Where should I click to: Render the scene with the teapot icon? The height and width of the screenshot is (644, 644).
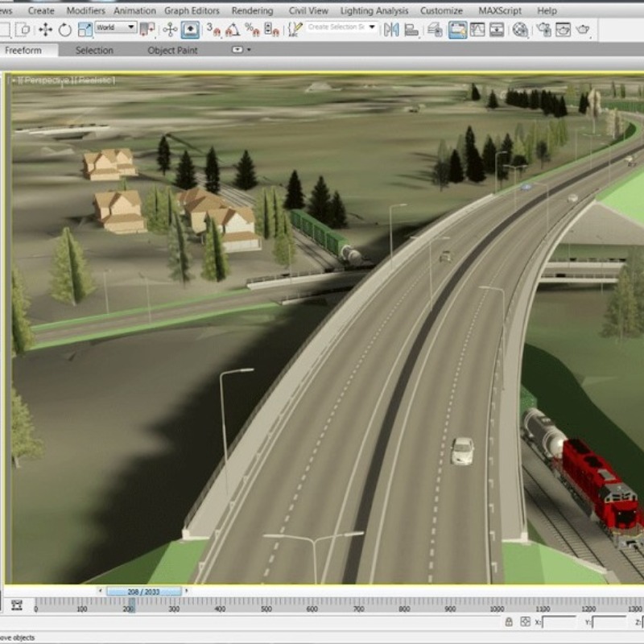pos(582,30)
